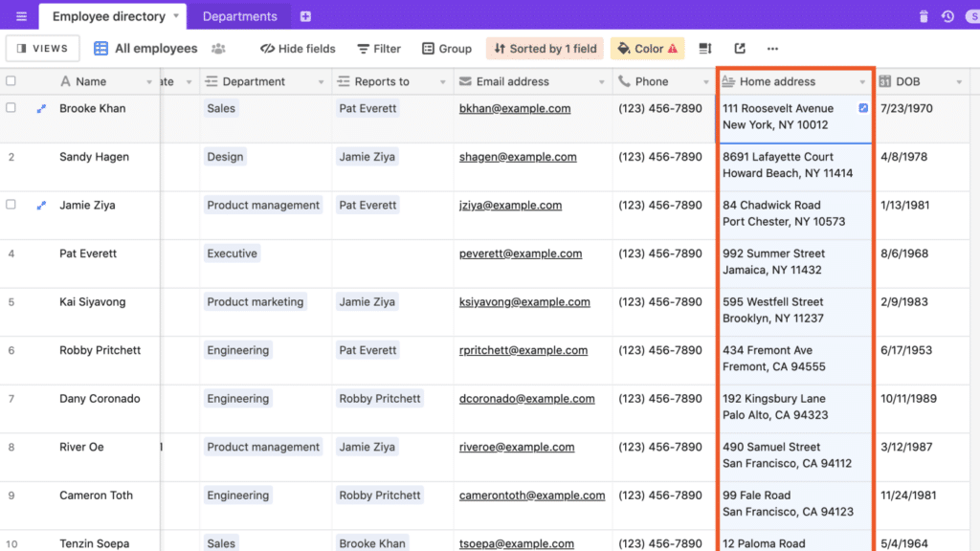Select the Tenzin Soepa name cell
The width and height of the screenshot is (980, 551).
tap(95, 543)
